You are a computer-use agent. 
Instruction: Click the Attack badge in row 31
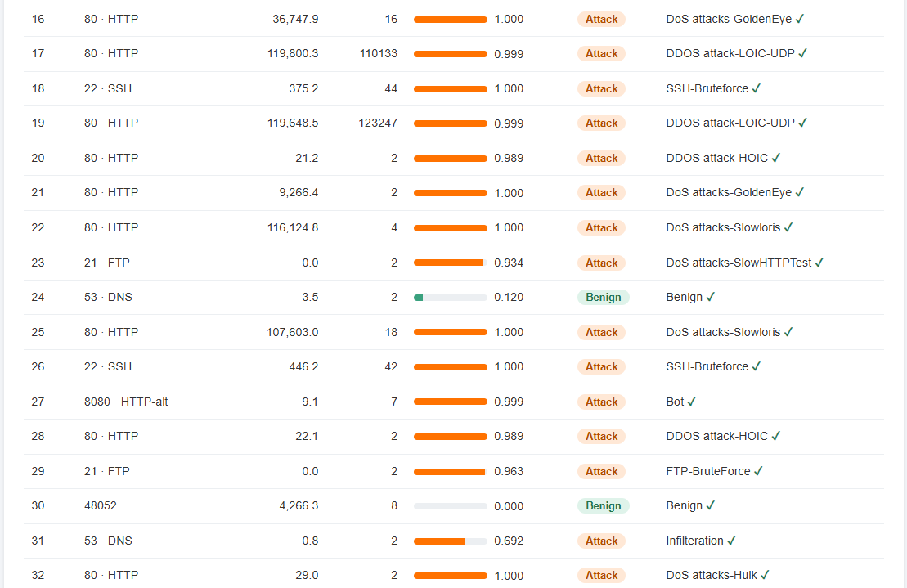(602, 541)
